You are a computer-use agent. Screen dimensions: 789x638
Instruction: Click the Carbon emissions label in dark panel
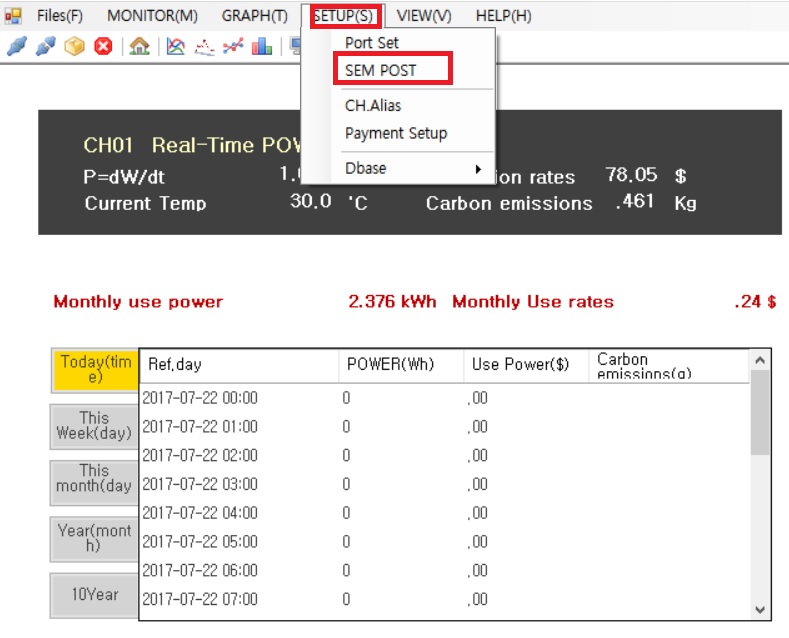pyautogui.click(x=509, y=203)
